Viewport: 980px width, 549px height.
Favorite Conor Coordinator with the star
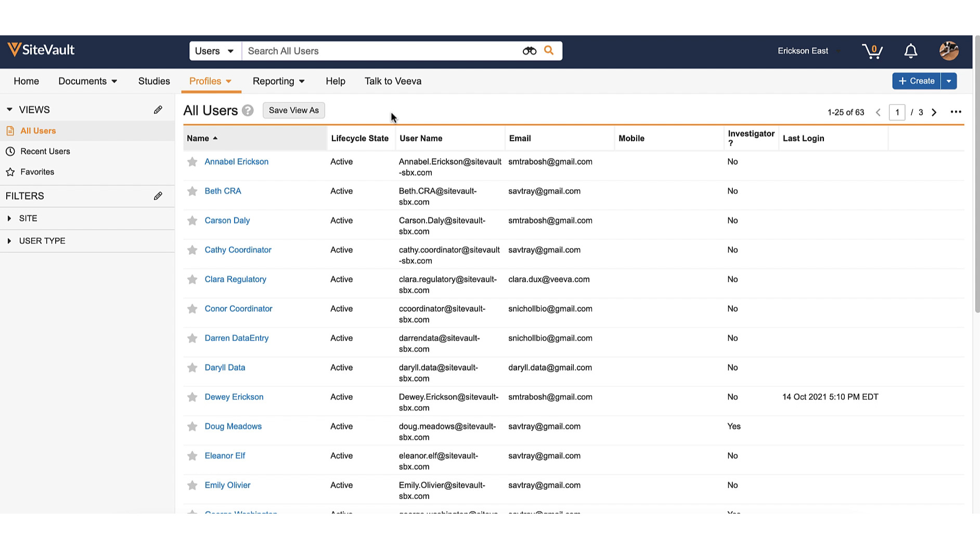[192, 309]
